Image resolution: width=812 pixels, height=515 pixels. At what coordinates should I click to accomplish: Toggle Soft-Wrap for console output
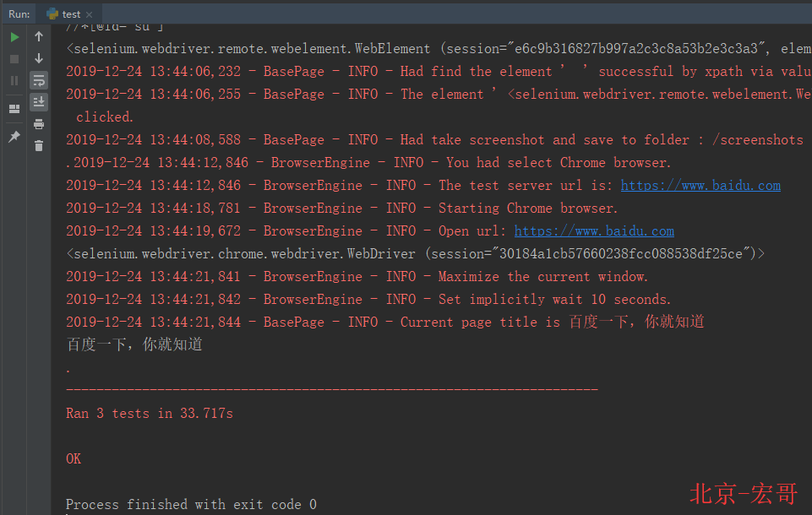[39, 81]
